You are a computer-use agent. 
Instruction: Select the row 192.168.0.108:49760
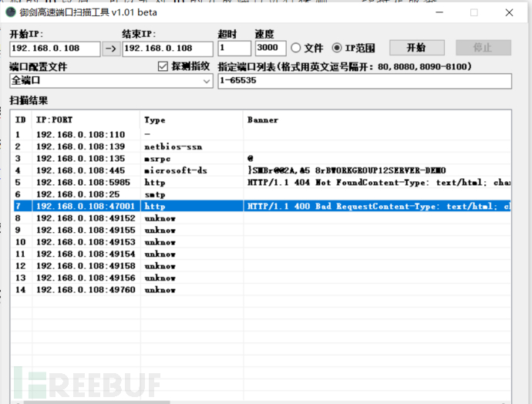coord(262,290)
